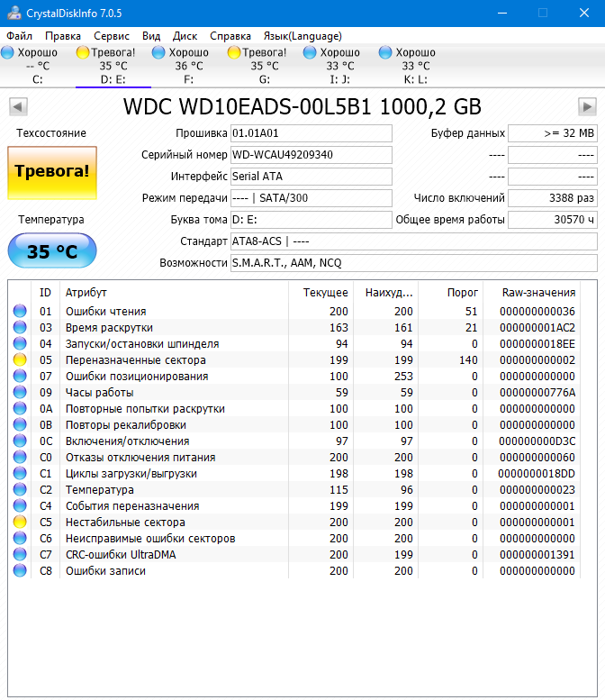Open the Вид menu
The width and height of the screenshot is (605, 700).
point(151,36)
